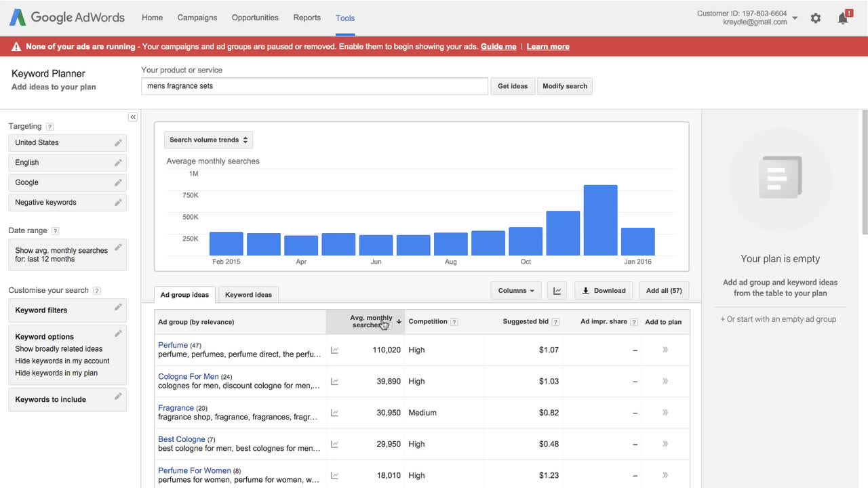Image resolution: width=868 pixels, height=488 pixels.
Task: Open Customise your search help icon
Action: 96,291
